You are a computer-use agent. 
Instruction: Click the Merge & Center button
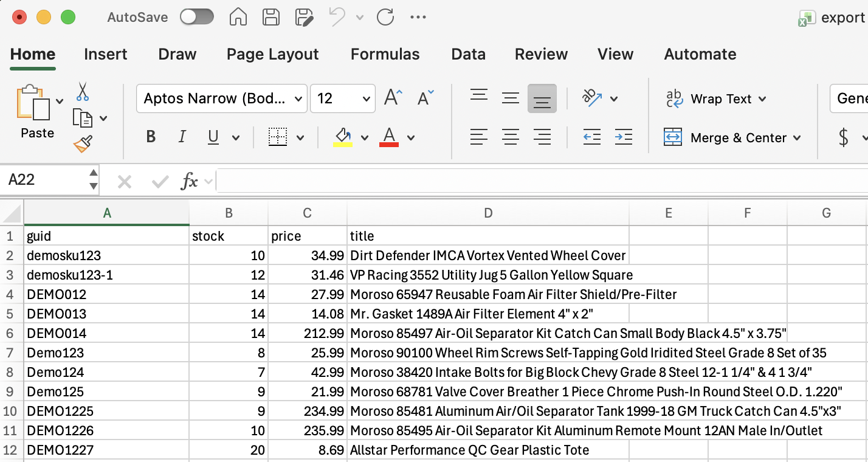(x=732, y=138)
